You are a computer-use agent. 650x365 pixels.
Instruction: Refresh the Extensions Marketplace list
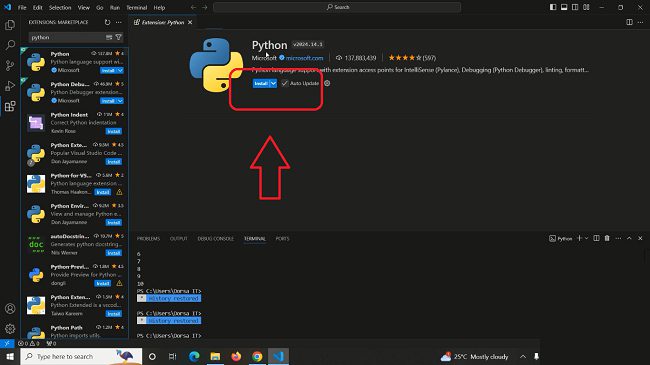tap(107, 22)
